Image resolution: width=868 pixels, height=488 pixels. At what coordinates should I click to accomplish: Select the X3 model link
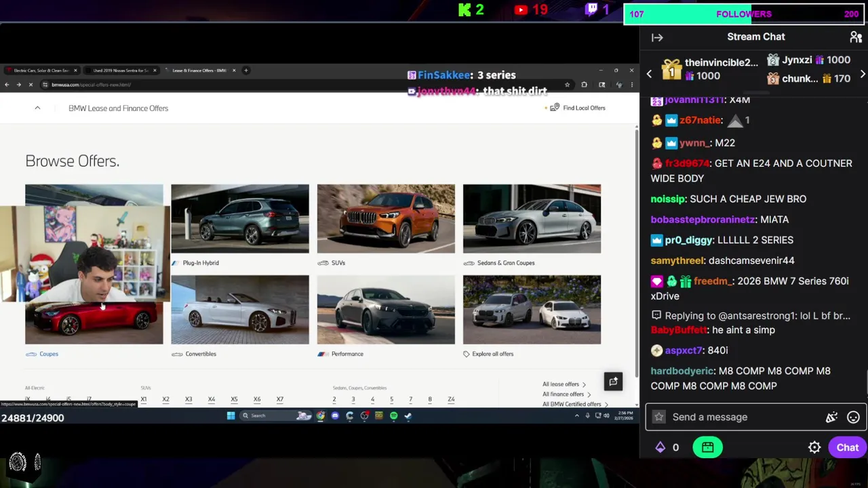point(189,399)
